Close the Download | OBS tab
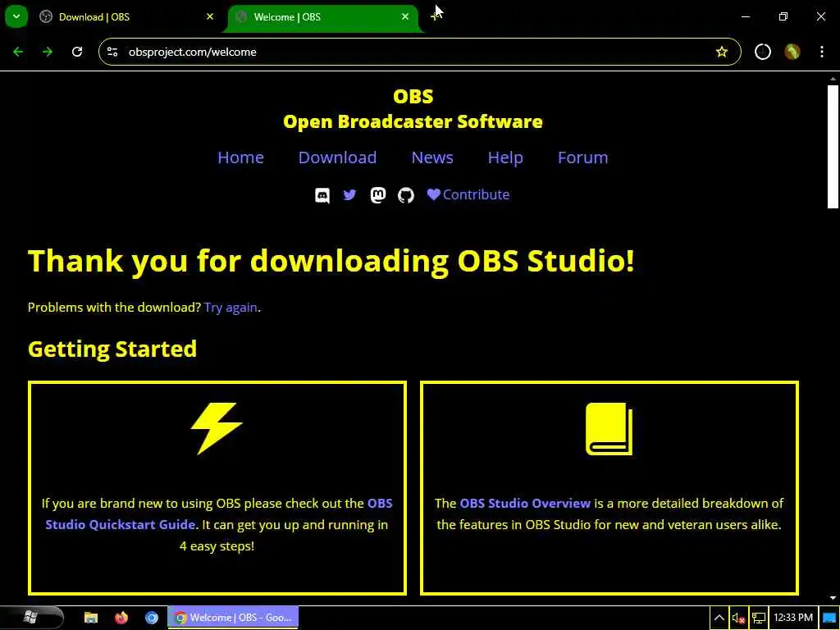 pyautogui.click(x=210, y=17)
